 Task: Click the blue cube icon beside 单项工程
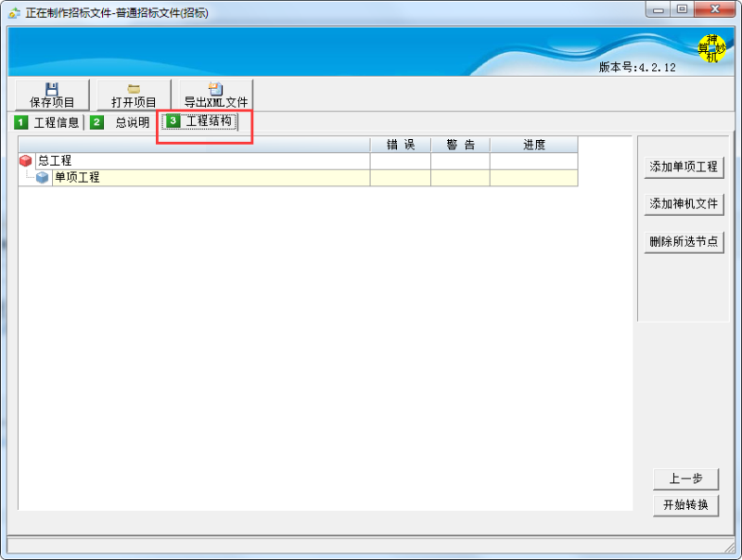coord(43,178)
